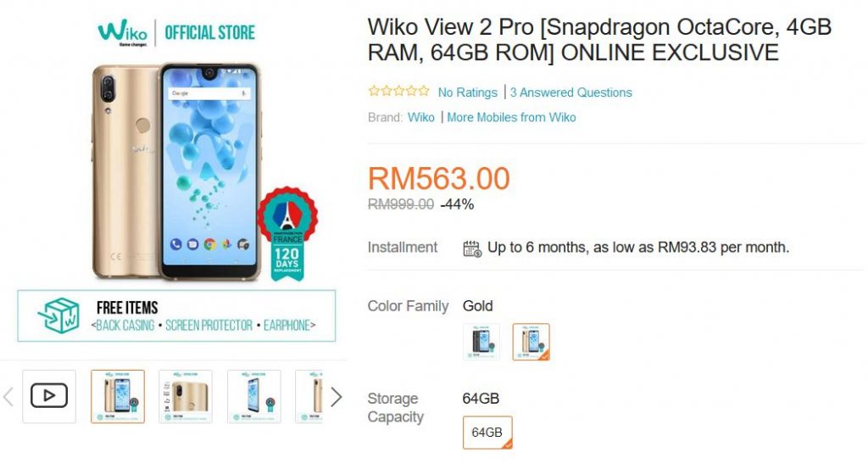Click the main gold phone product image
868x469 pixels.
point(176,171)
